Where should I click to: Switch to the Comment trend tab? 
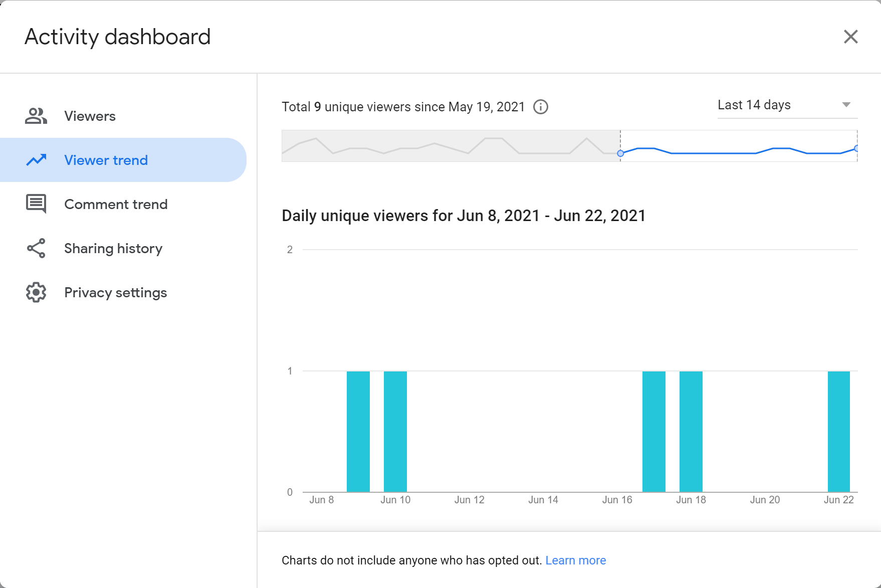pos(116,204)
